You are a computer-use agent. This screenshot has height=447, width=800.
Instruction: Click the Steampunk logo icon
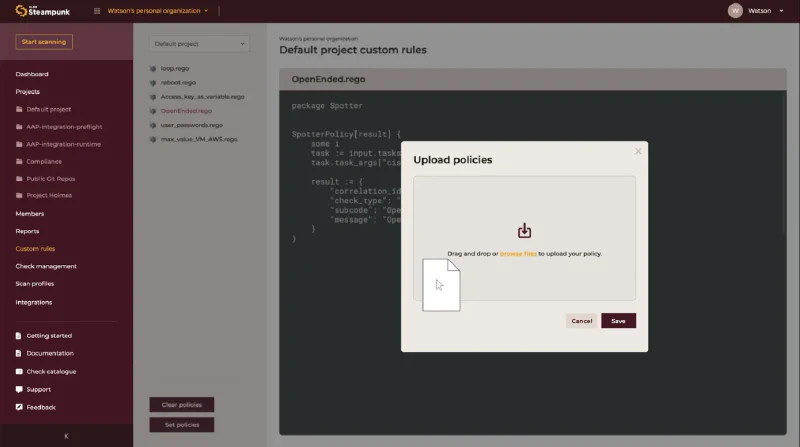coord(21,11)
